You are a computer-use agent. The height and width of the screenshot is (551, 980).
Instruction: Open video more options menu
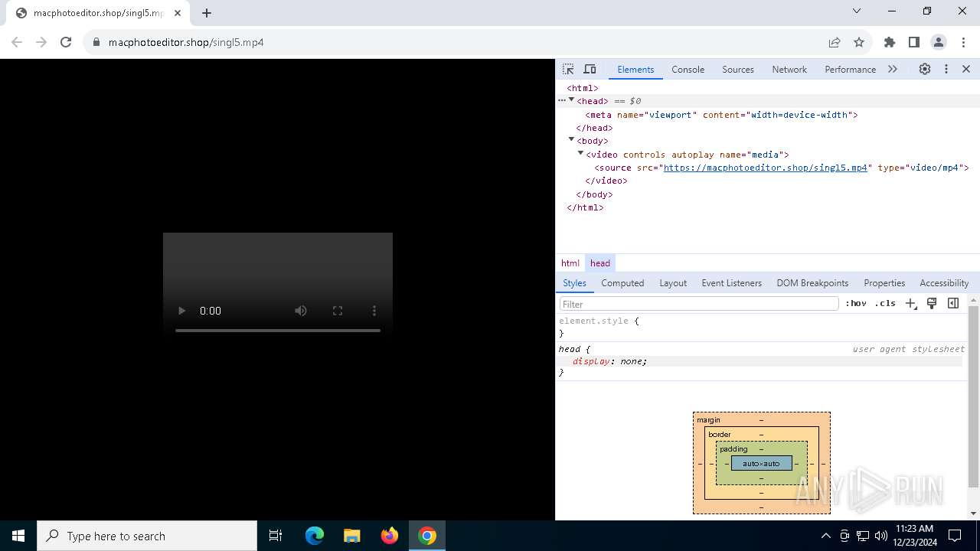click(x=374, y=311)
